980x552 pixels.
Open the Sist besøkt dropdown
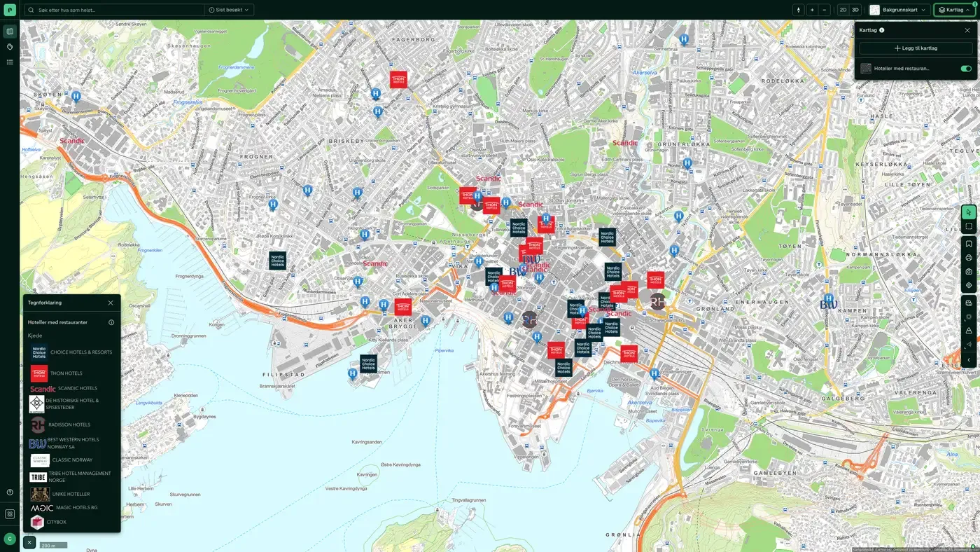[229, 10]
